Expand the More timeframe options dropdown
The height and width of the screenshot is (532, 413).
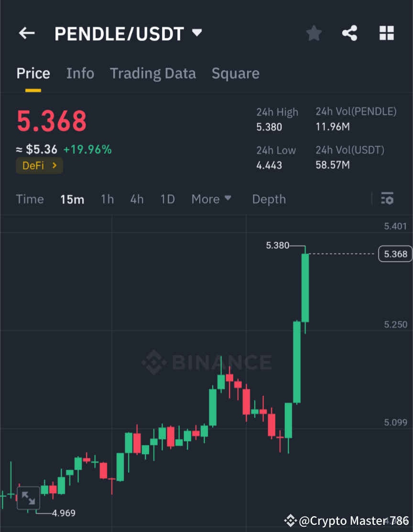coord(211,199)
